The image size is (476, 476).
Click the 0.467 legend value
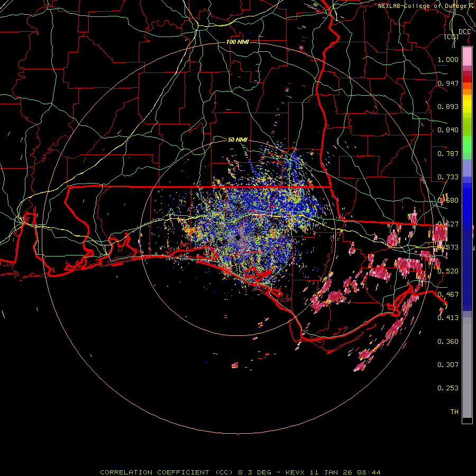coord(448,295)
